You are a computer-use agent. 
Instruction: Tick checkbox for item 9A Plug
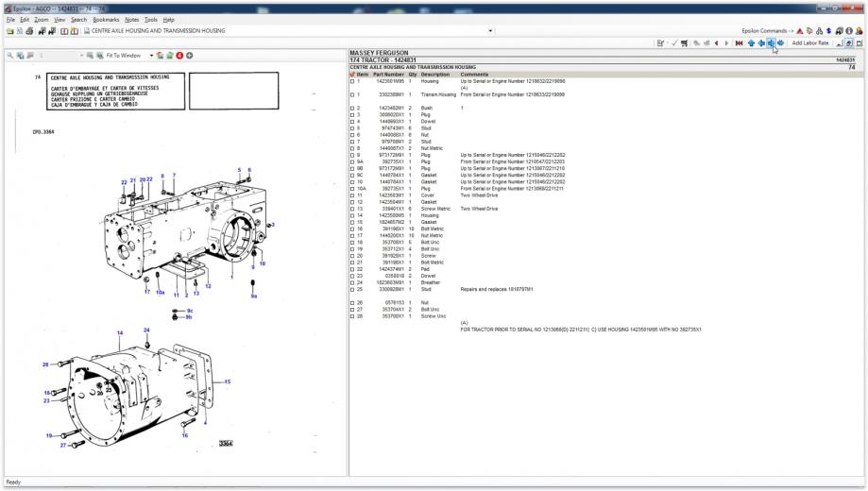click(x=352, y=162)
